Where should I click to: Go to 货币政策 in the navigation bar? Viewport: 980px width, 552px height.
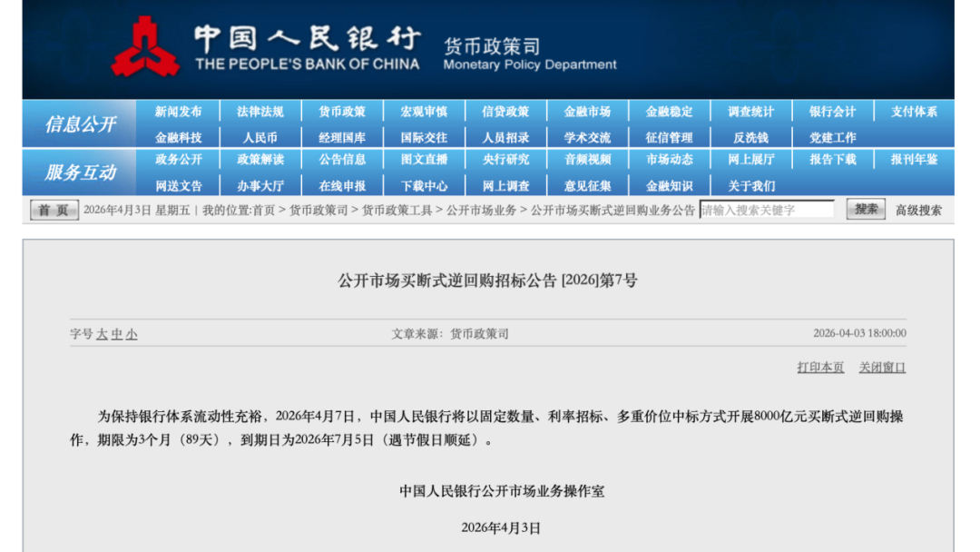point(342,112)
